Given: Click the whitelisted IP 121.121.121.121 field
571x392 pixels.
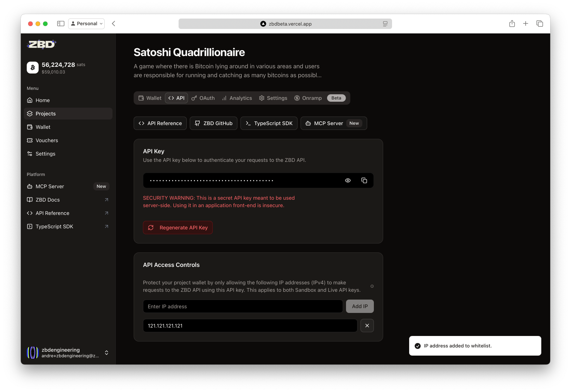Looking at the screenshot, I should click(250, 326).
